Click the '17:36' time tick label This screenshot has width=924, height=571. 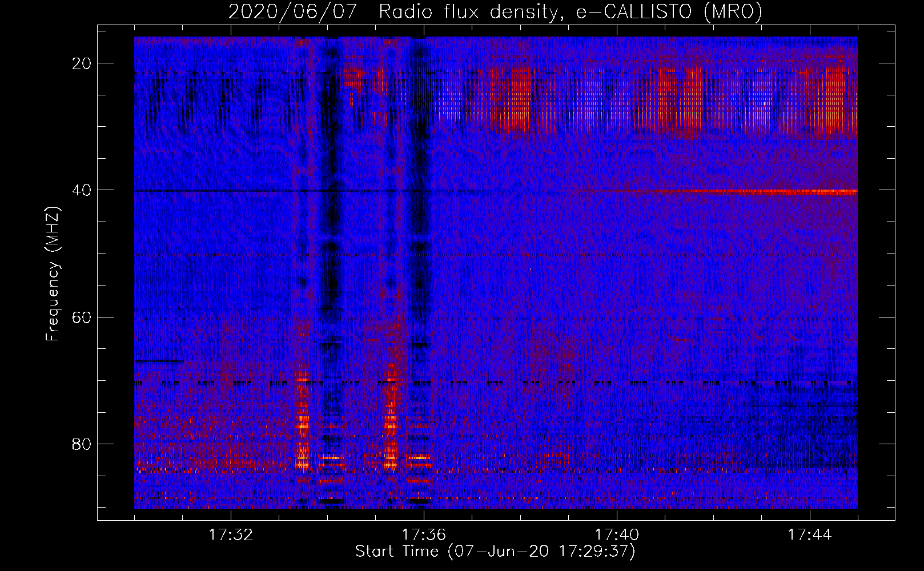tap(424, 535)
